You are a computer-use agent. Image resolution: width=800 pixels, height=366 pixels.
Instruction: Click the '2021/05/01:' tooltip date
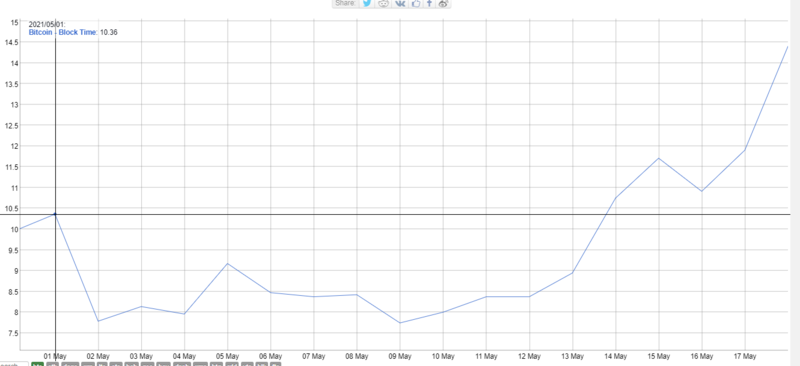47,25
